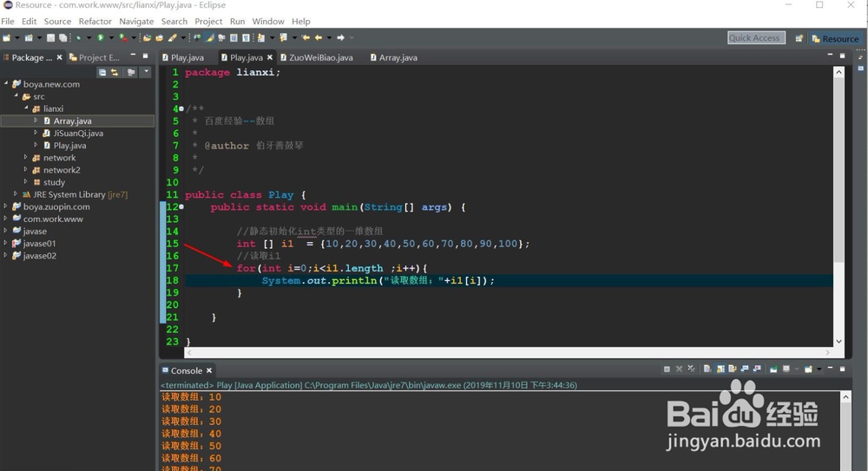Click the editor horizontal scrollbar
868x471 pixels.
[509, 352]
